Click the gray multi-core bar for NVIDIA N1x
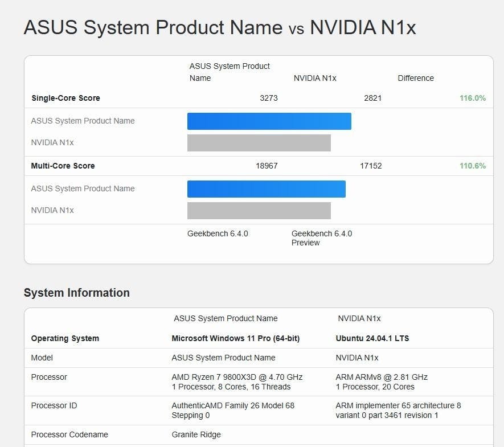The image size is (504, 447). 259,211
